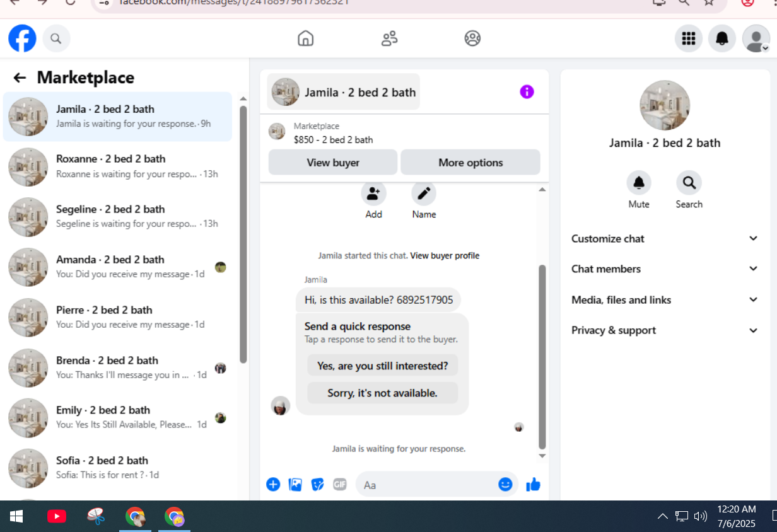Open the Segeline conversation in list
777x532 pixels.
(118, 216)
